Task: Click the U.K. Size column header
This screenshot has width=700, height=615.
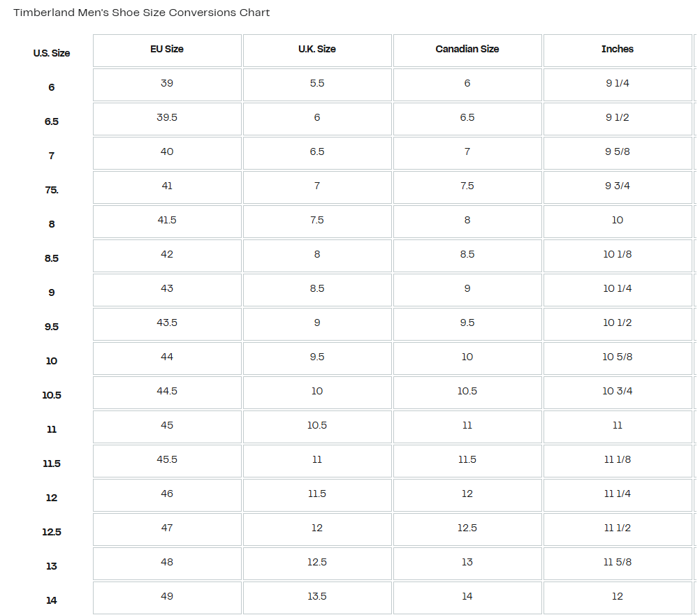Action: 317,50
